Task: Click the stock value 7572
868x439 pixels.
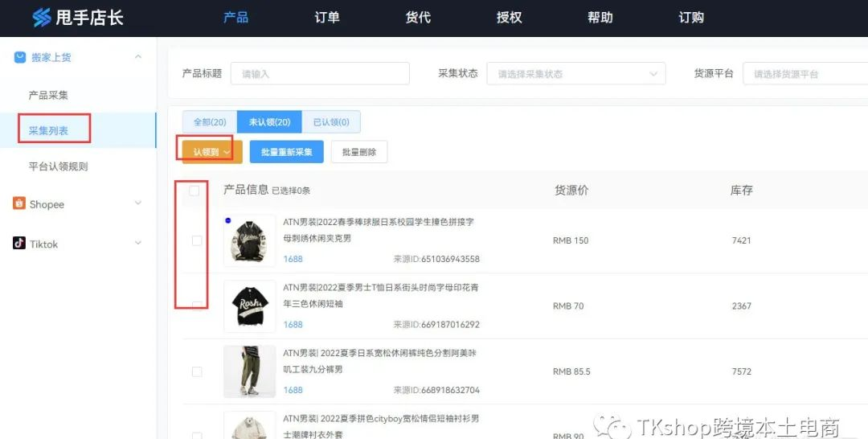Action: click(741, 371)
